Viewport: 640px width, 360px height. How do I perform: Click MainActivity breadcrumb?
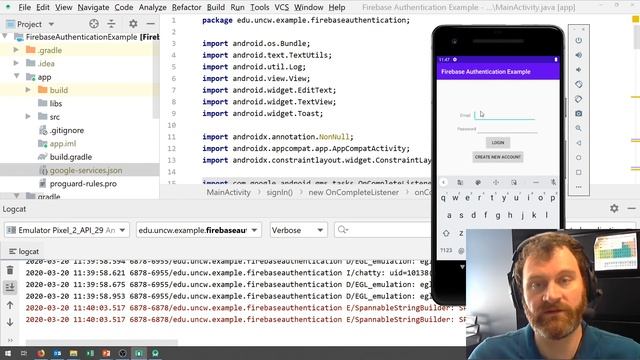(229, 192)
